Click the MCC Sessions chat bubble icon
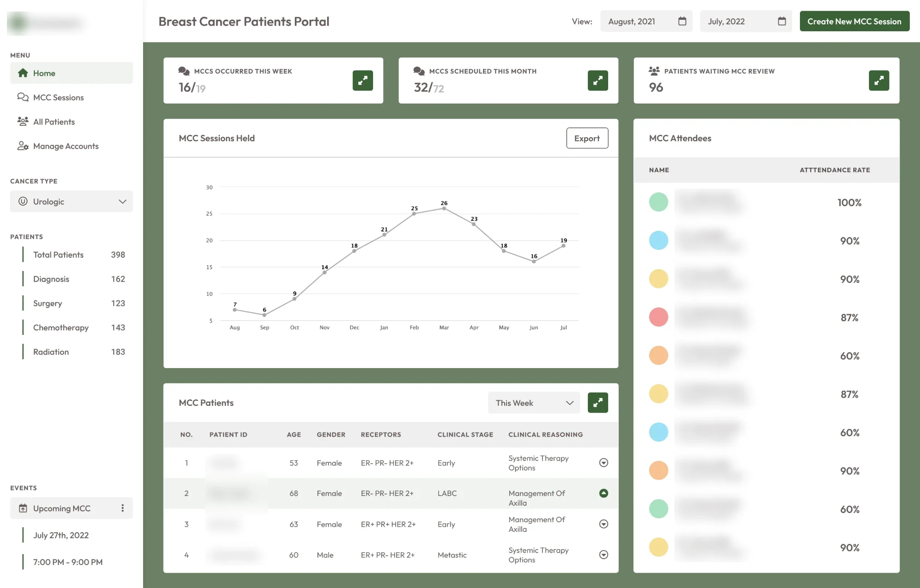Viewport: 920px width, 588px height. pos(23,97)
